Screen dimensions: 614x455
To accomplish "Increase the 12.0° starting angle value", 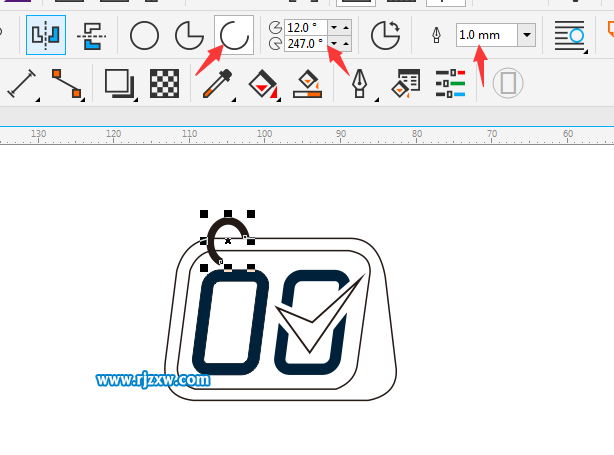I will pos(346,27).
